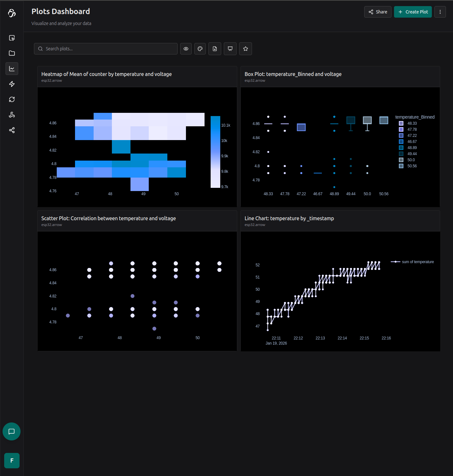Click the refresh sync sidebar icon
Image resolution: width=453 pixels, height=476 pixels.
point(12,99)
